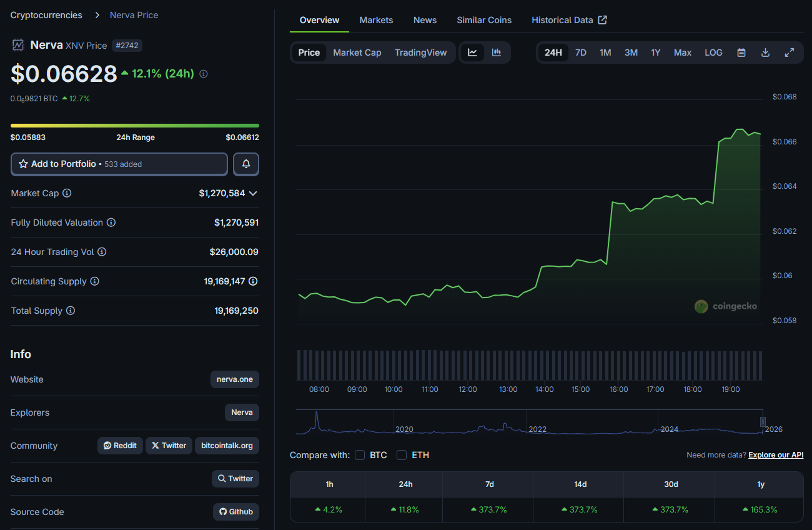Enable the BTC comparison checkbox

point(360,455)
